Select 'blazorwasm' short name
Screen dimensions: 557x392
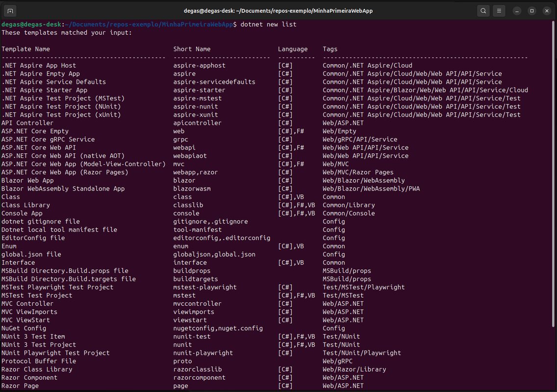192,189
